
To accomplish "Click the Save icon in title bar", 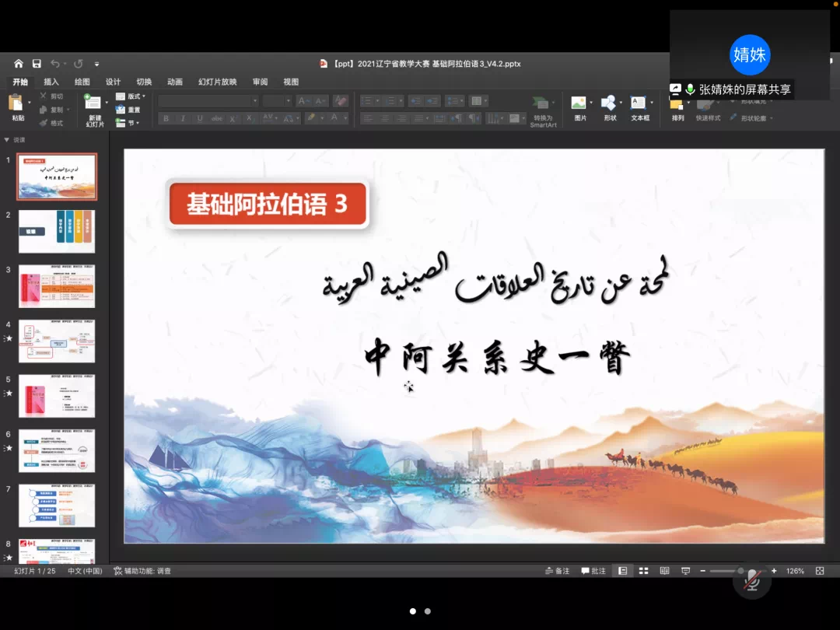I will click(x=36, y=64).
